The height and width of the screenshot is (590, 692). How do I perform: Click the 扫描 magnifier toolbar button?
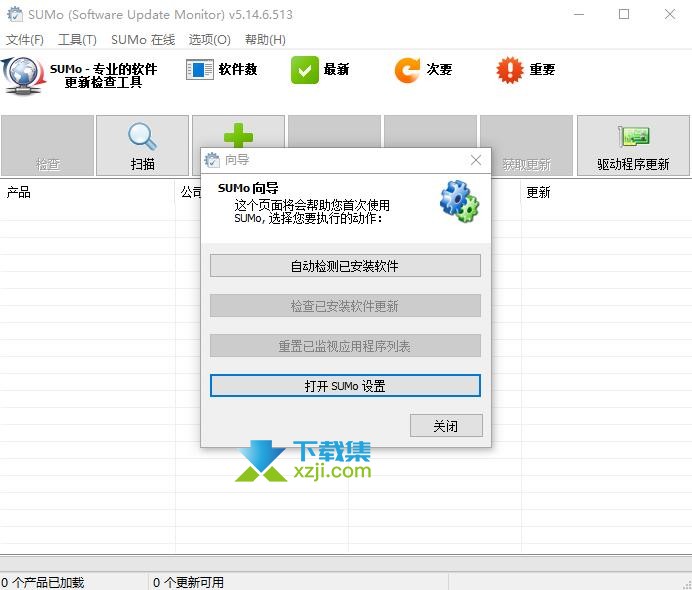(x=142, y=146)
